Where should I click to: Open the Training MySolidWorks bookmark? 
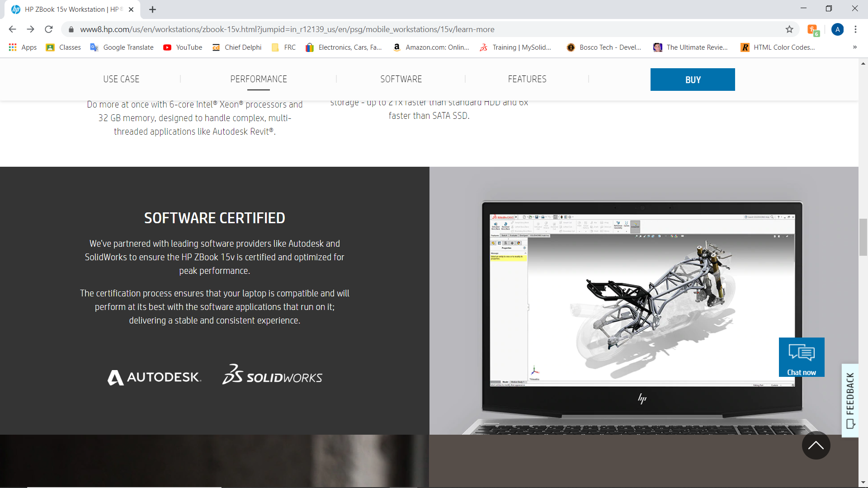(515, 47)
